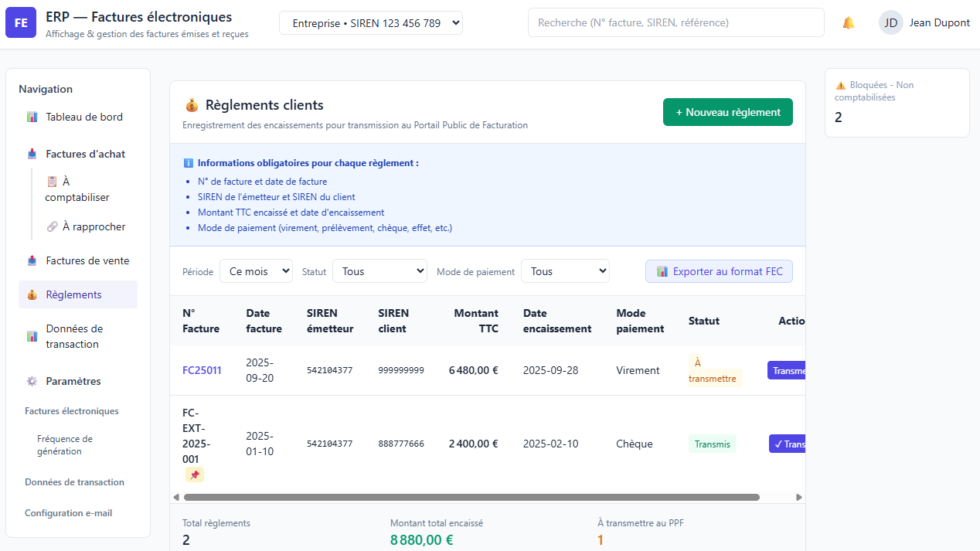Click the amount 6 480,00 €
The image size is (980, 551).
474,370
